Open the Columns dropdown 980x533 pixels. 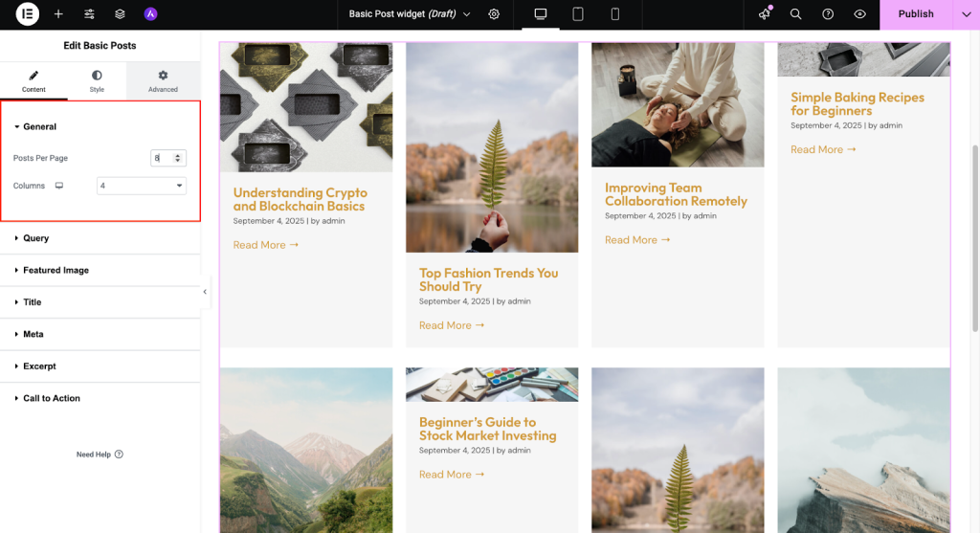[x=142, y=186]
